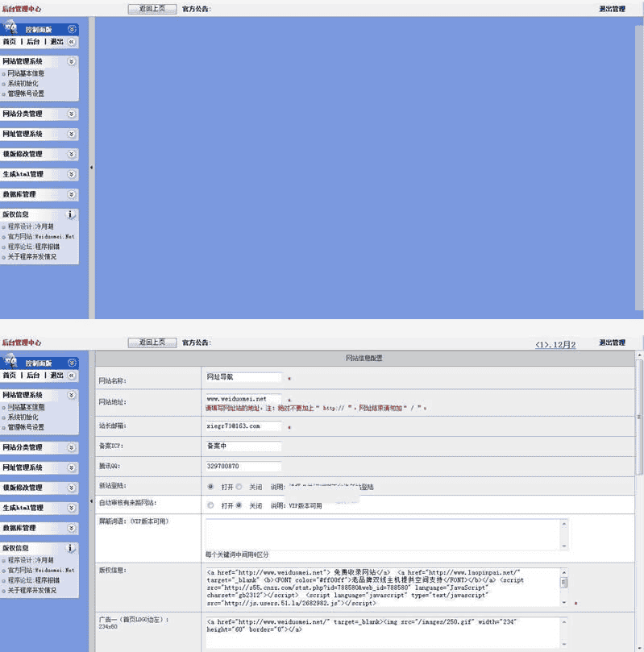The image size is (644, 652).
Task: Click the up arrow of the 版权信息 textarea scrollbar
Action: click(564, 572)
